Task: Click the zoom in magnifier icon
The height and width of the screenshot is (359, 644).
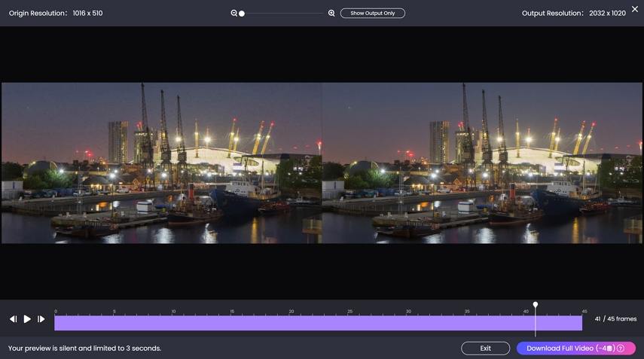Action: click(331, 13)
